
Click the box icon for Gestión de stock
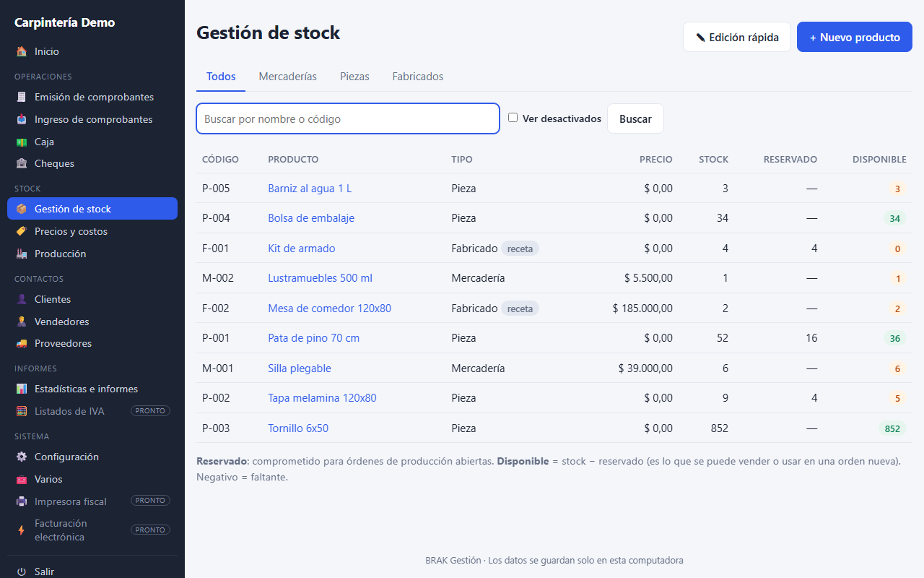click(22, 209)
